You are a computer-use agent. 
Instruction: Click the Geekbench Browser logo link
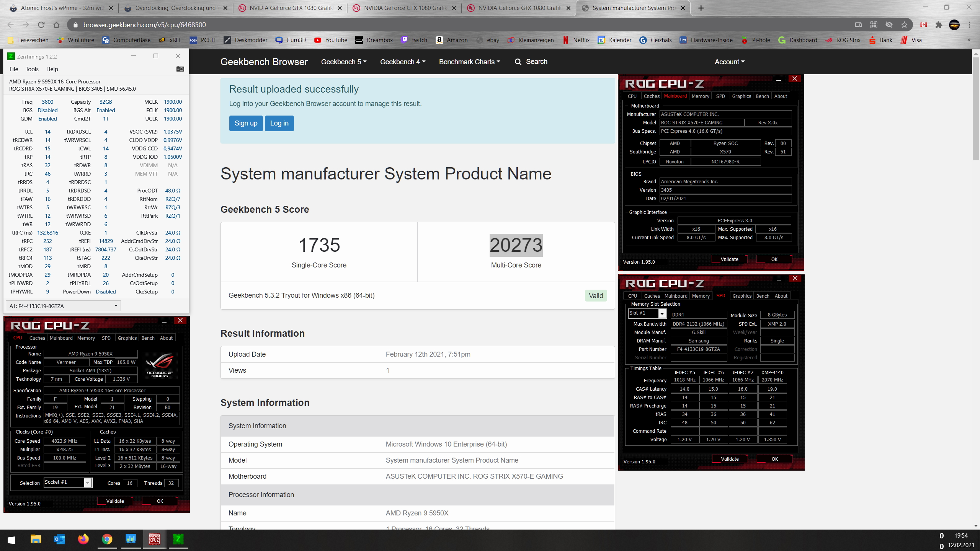[264, 62]
